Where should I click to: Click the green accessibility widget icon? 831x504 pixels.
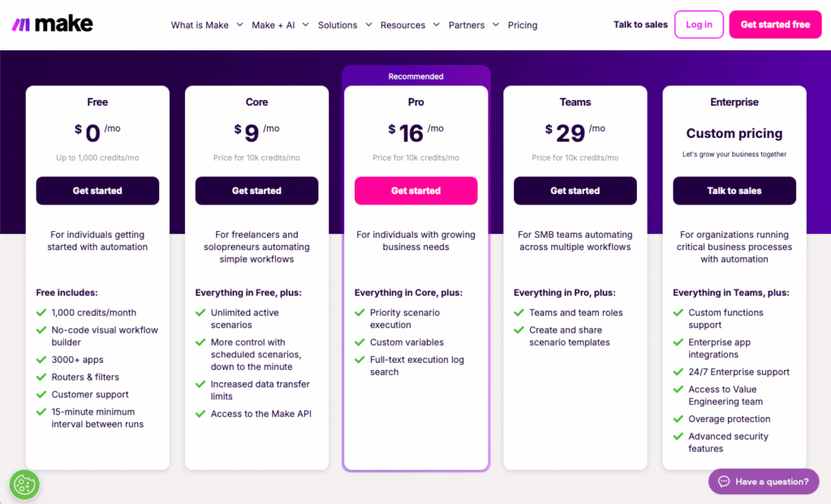tap(24, 485)
